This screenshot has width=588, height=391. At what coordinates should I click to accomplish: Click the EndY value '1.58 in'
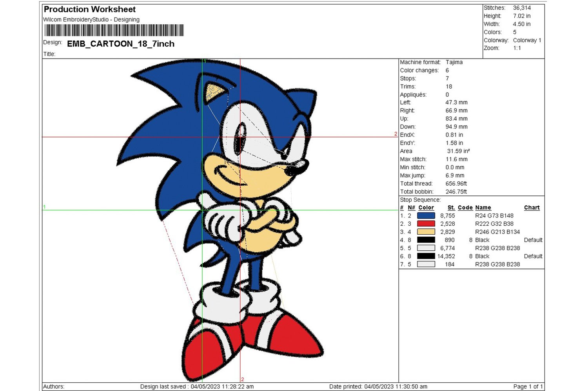454,143
